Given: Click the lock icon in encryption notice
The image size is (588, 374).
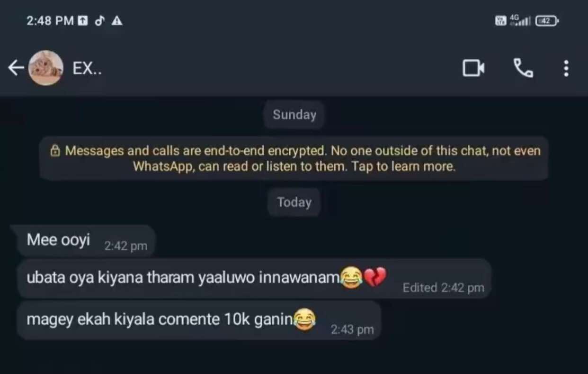Looking at the screenshot, I should tap(55, 151).
